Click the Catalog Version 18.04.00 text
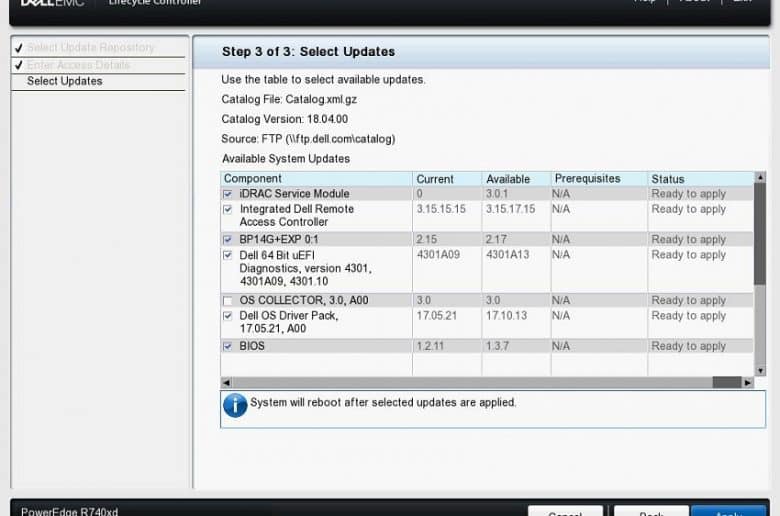Screen dimensions: 780x516 coord(285,119)
